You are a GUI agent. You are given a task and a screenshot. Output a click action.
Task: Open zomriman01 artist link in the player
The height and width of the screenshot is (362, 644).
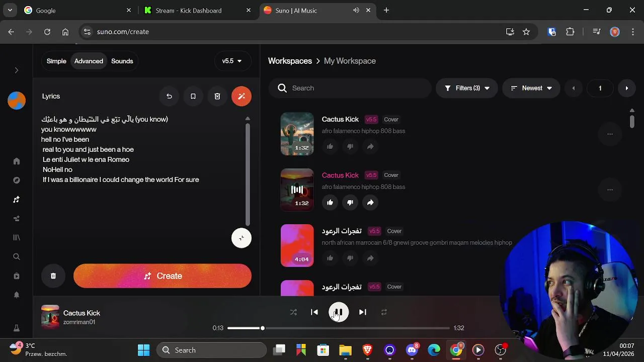79,322
